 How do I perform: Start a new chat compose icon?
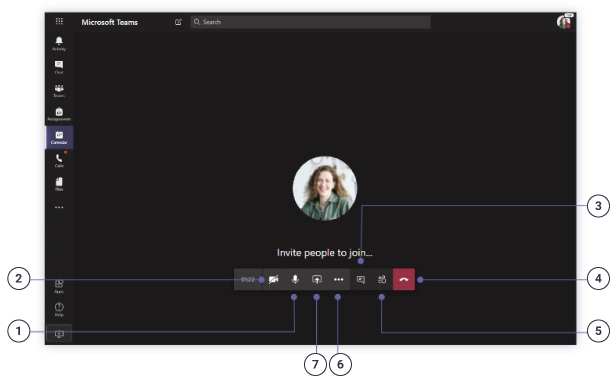click(178, 22)
